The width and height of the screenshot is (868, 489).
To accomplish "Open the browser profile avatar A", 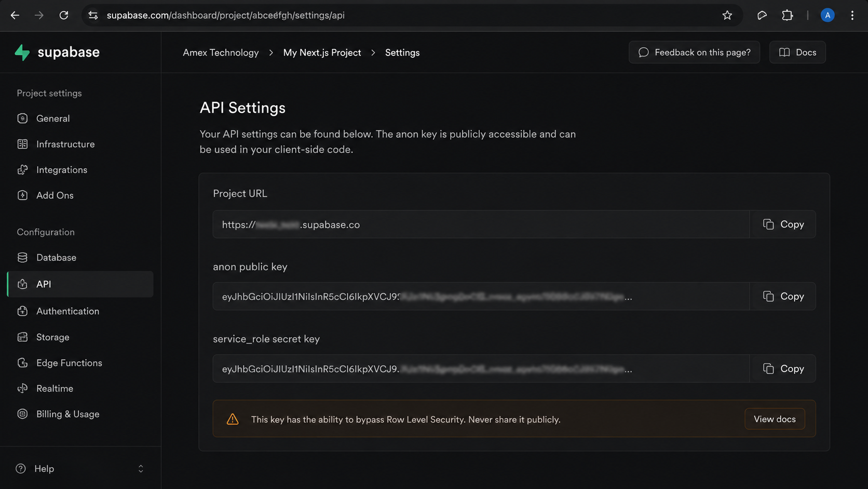I will coord(828,16).
